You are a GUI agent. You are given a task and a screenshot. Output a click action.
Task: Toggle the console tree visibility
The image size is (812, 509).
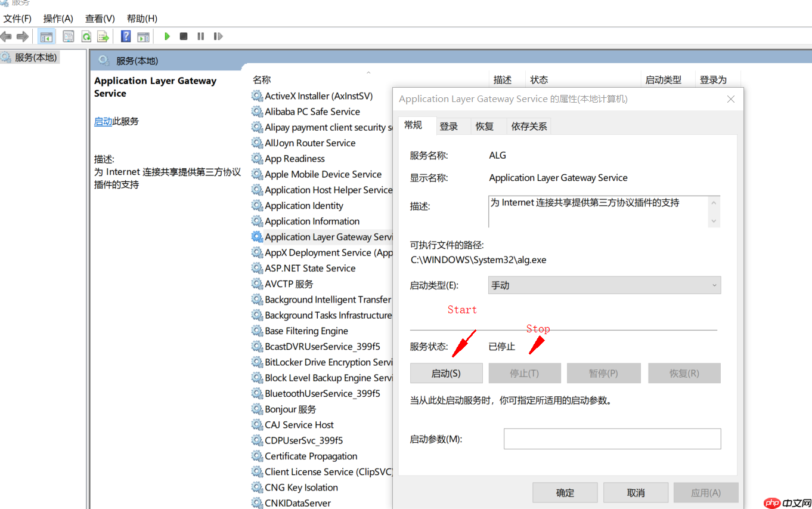(46, 36)
